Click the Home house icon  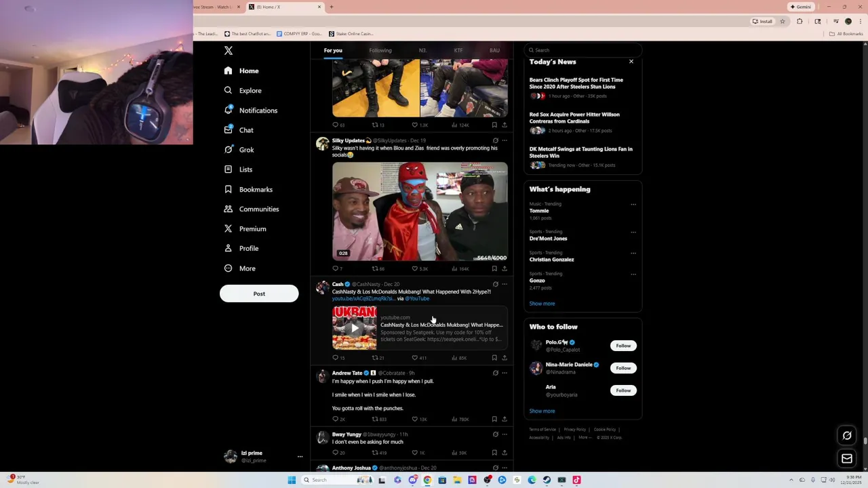(228, 70)
